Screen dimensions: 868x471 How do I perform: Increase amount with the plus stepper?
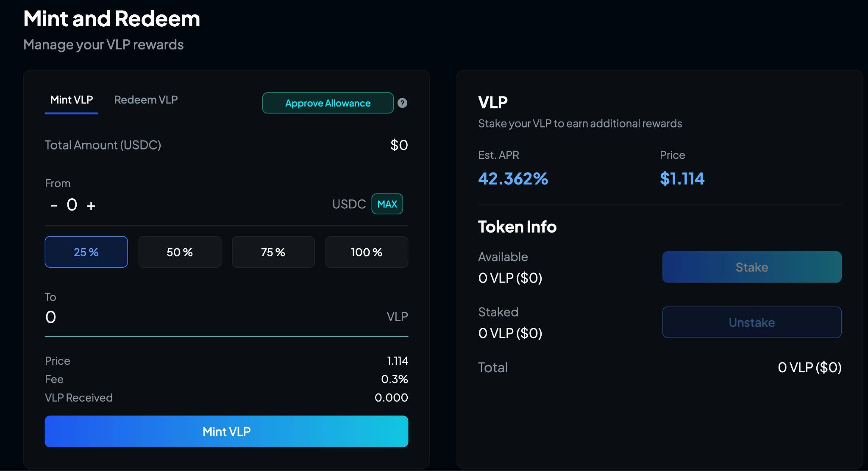(91, 206)
